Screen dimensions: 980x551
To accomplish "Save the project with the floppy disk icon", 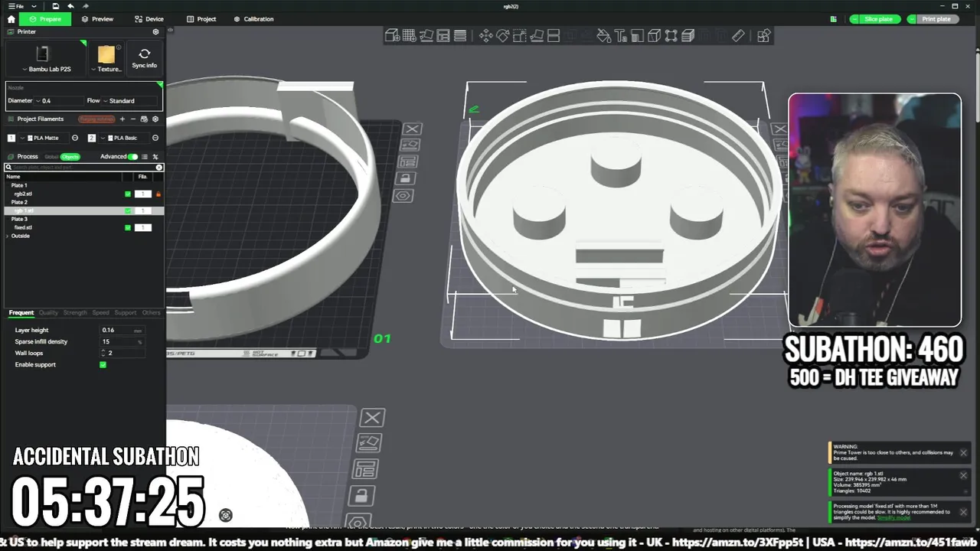I will click(57, 6).
